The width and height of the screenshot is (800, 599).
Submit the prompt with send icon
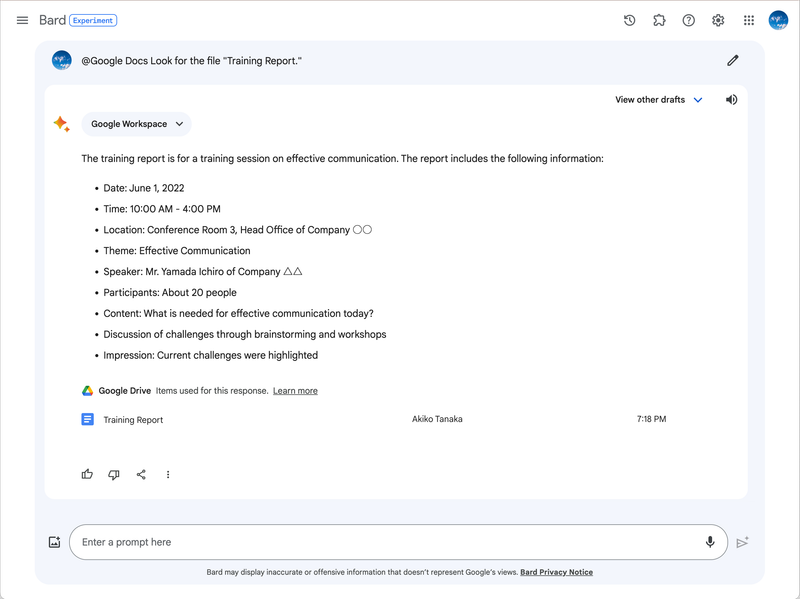pyautogui.click(x=743, y=542)
